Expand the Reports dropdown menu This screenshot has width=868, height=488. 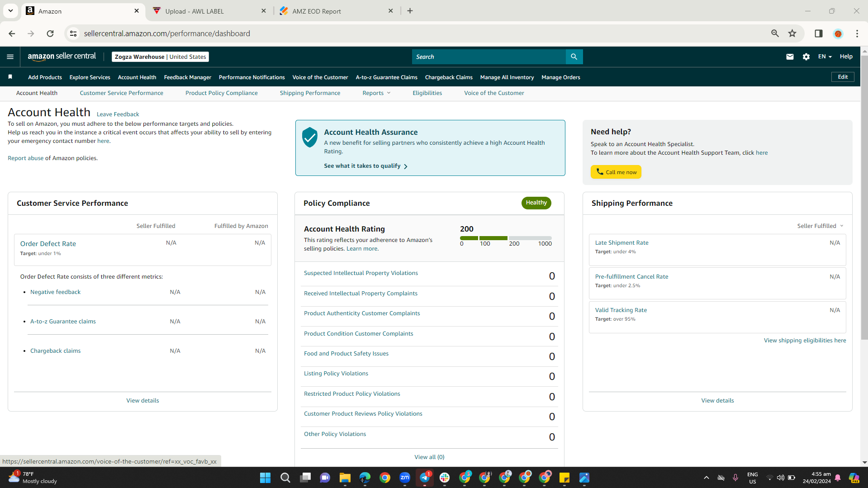click(376, 93)
